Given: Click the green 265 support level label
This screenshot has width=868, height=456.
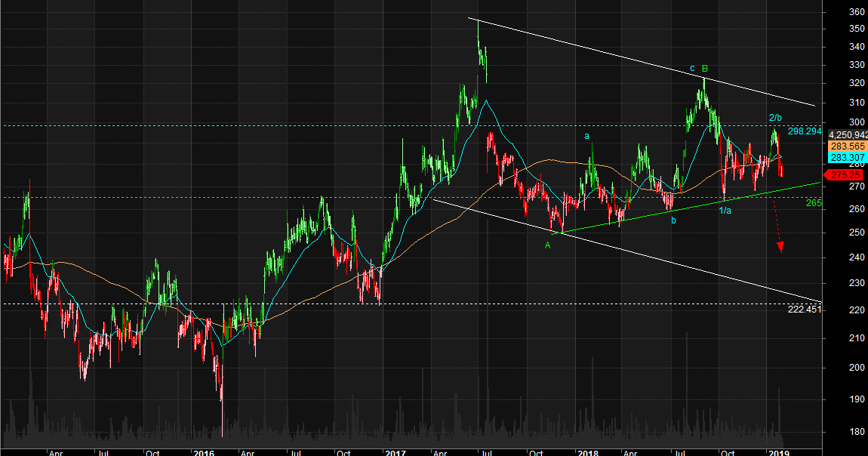Looking at the screenshot, I should 814,202.
